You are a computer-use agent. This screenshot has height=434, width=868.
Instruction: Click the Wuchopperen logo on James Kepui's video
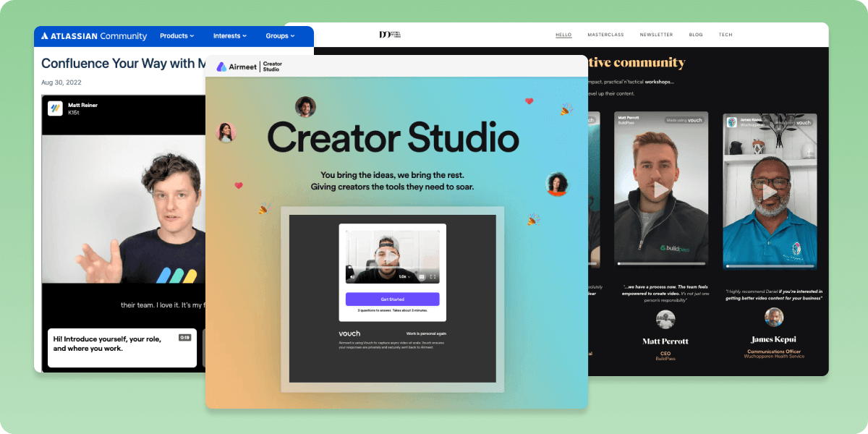[x=732, y=122]
